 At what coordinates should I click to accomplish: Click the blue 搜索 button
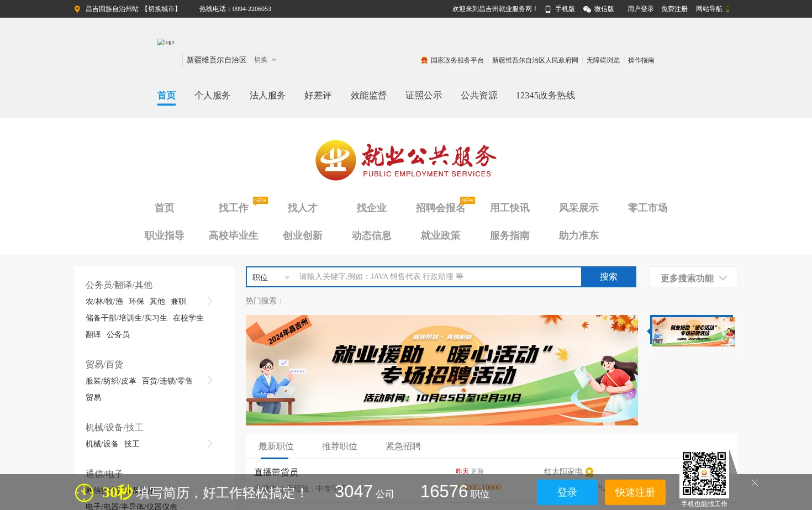pyautogui.click(x=609, y=277)
